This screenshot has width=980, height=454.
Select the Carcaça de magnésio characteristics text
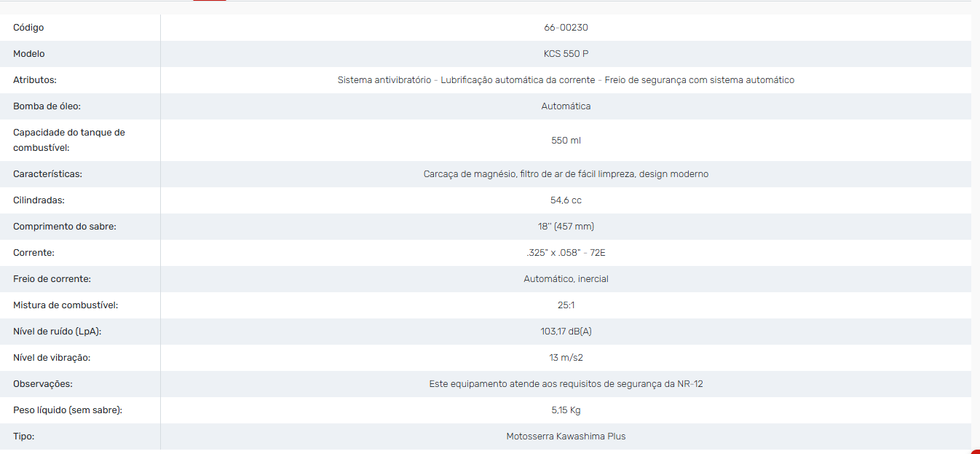[x=566, y=174]
